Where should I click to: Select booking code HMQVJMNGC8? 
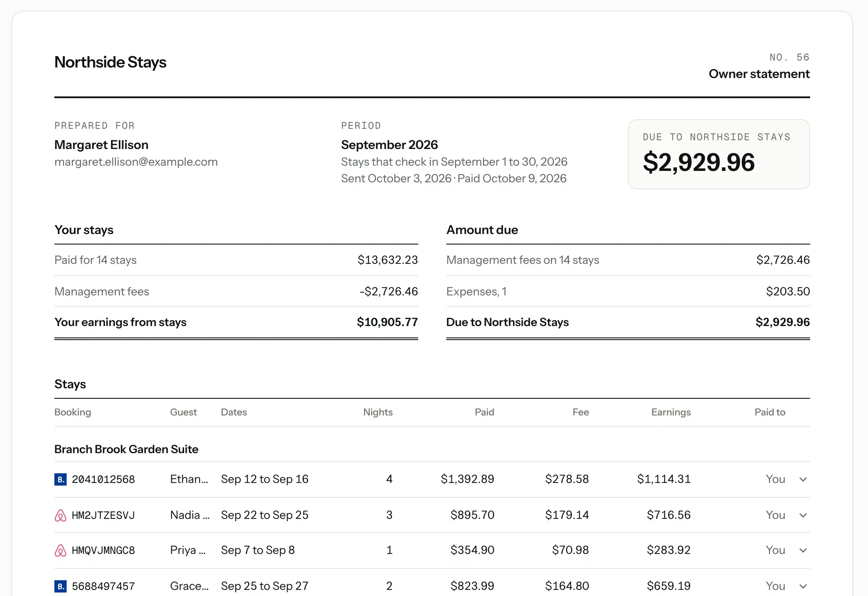[x=103, y=550]
